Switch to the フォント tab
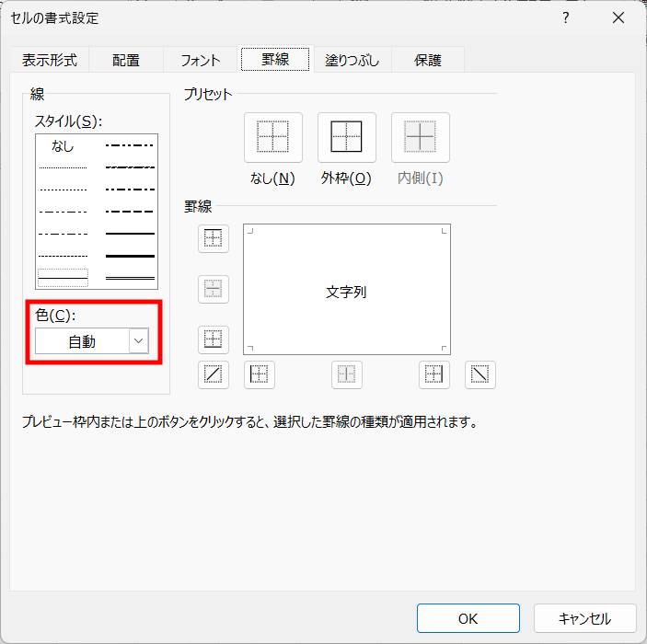 (x=201, y=60)
